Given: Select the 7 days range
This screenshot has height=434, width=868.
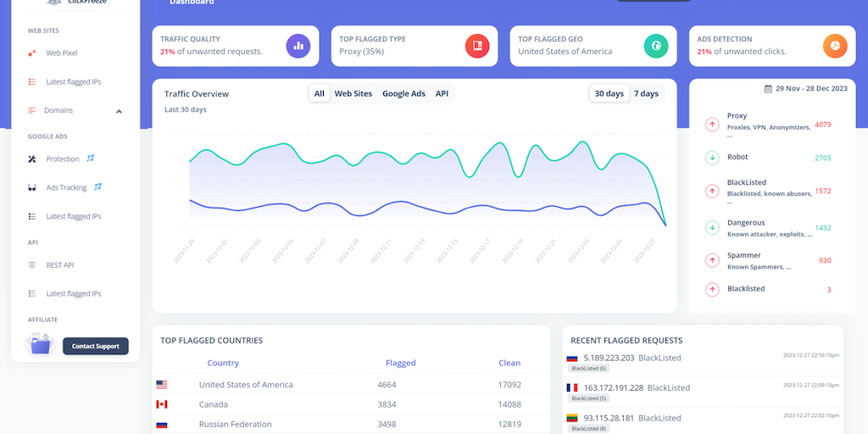Looking at the screenshot, I should pos(646,93).
